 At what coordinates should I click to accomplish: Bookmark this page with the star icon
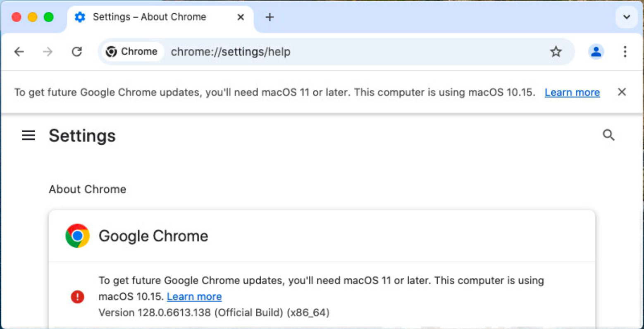[x=556, y=52]
